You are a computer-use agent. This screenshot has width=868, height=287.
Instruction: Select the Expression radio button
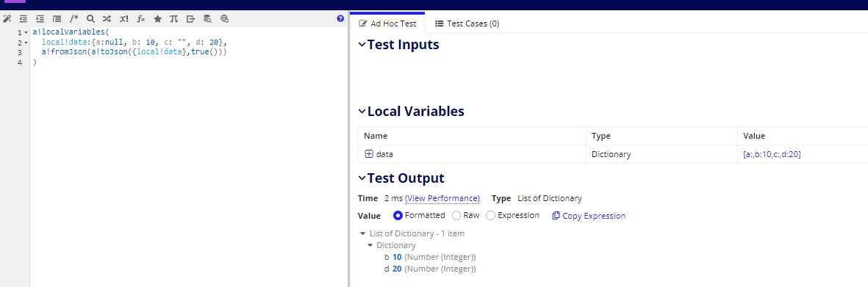pos(490,216)
